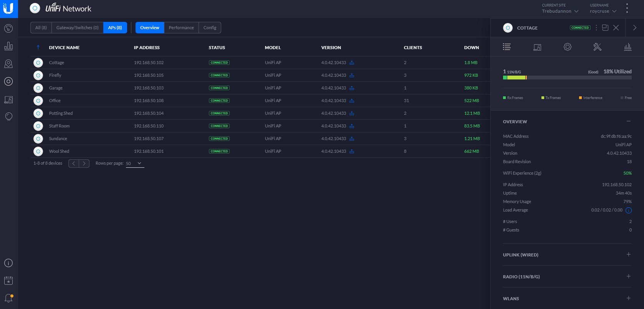Collapse the Overview section

point(628,121)
